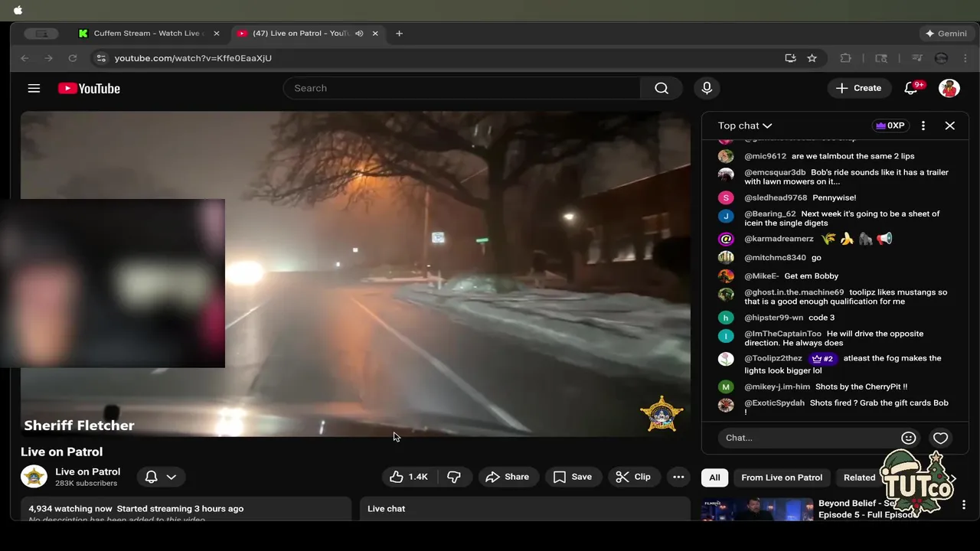The image size is (980, 551).
Task: Click the Live on Patrol channel name
Action: coord(87,471)
